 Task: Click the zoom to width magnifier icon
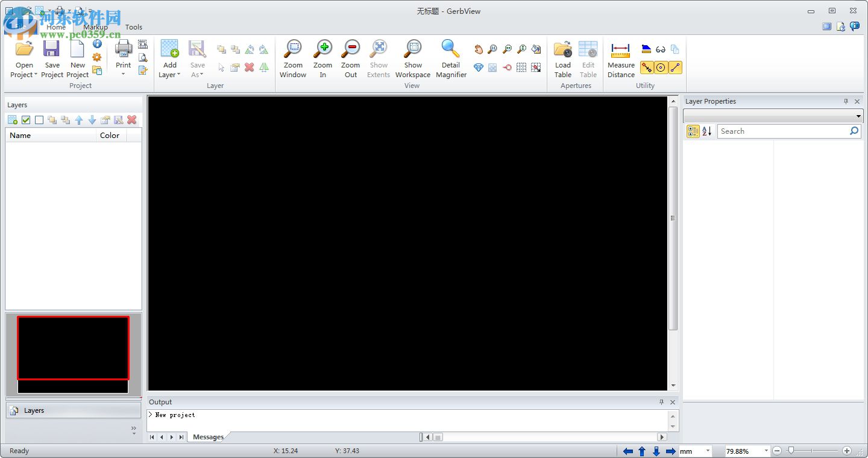(508, 49)
